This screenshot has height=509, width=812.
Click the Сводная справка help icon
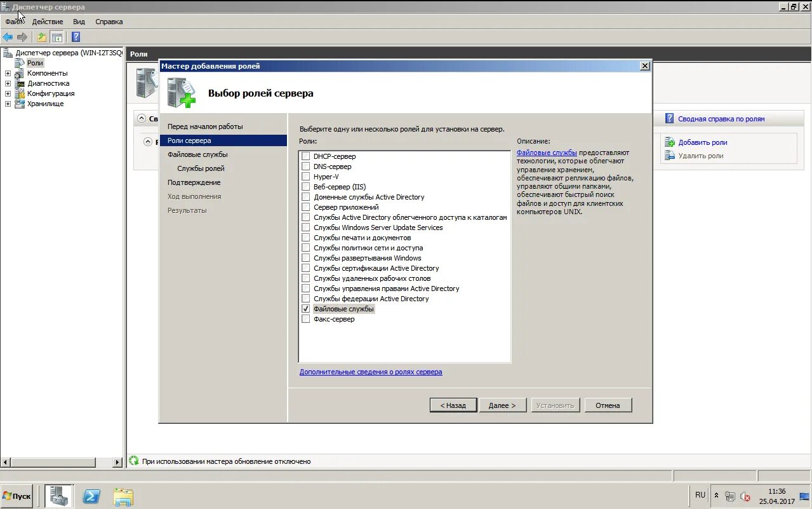coord(669,119)
